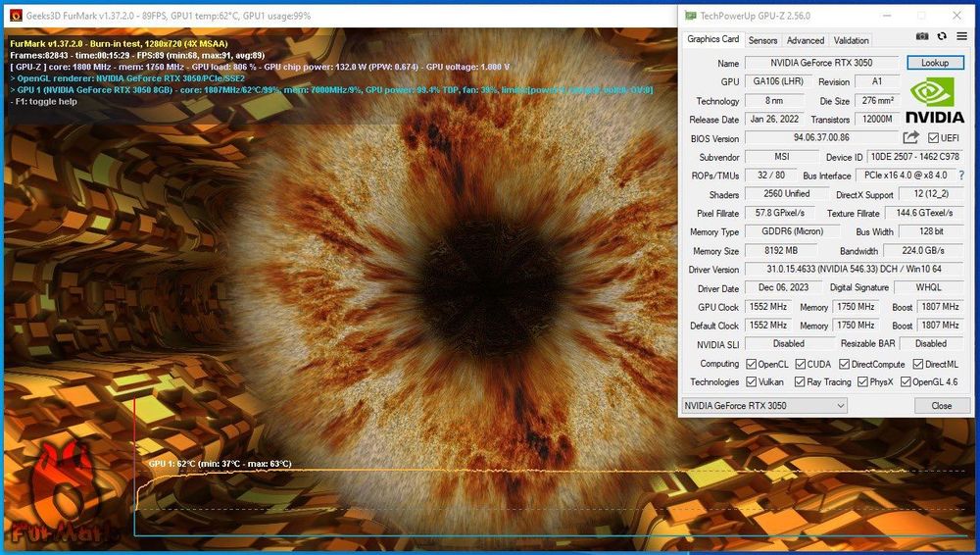This screenshot has height=555, width=980.
Task: Open the GPU-Z hamburger menu
Action: point(962,36)
